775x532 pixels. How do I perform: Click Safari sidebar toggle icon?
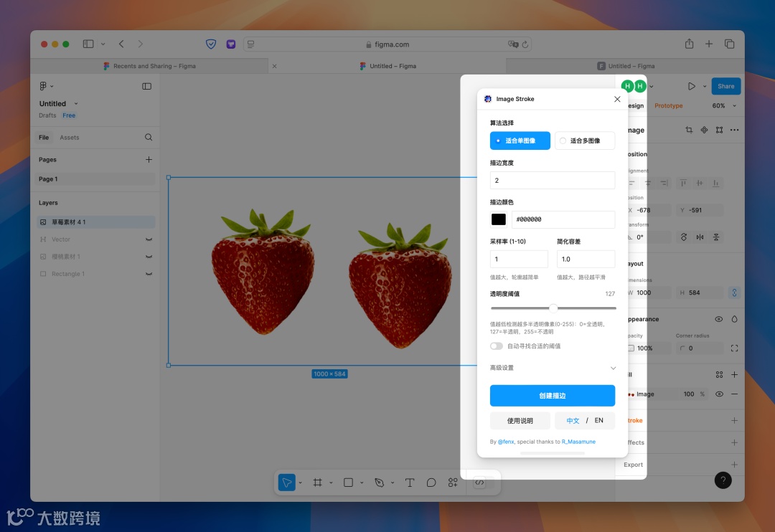tap(88, 44)
